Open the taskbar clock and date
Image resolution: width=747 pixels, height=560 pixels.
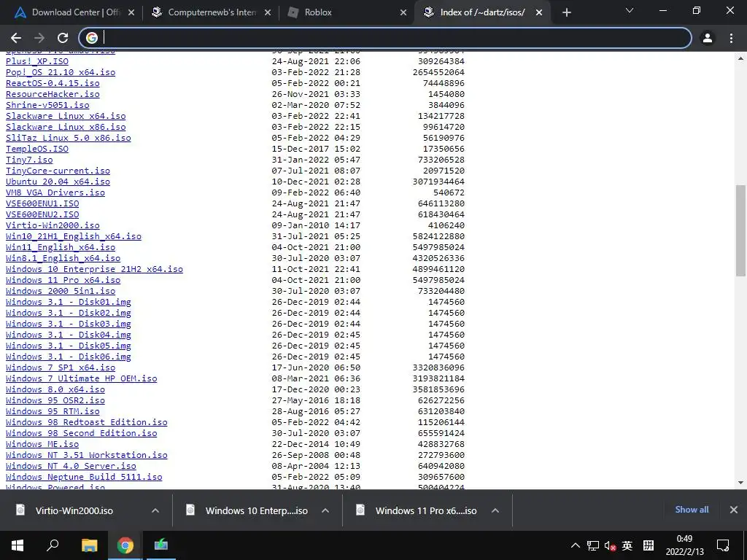684,545
